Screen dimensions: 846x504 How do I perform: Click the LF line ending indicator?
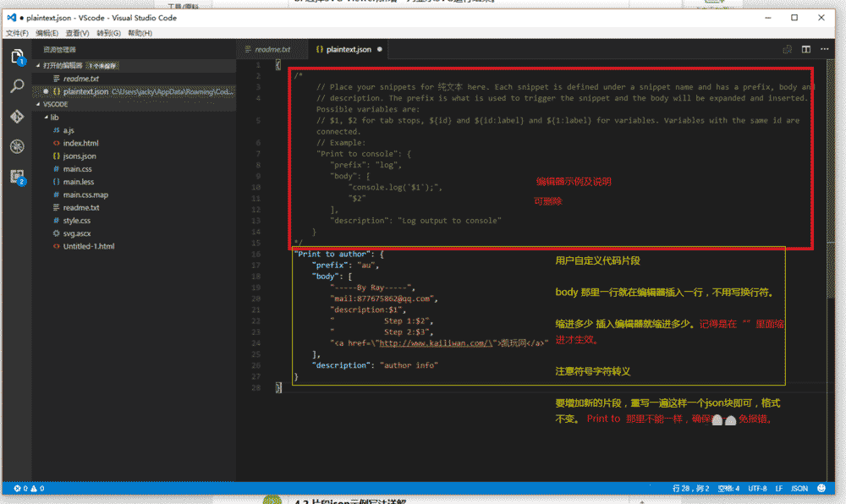780,488
